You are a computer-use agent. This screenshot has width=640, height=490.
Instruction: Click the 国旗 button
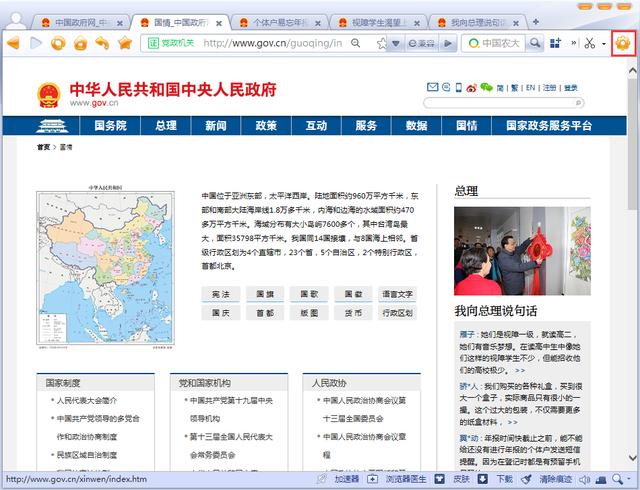(x=265, y=294)
